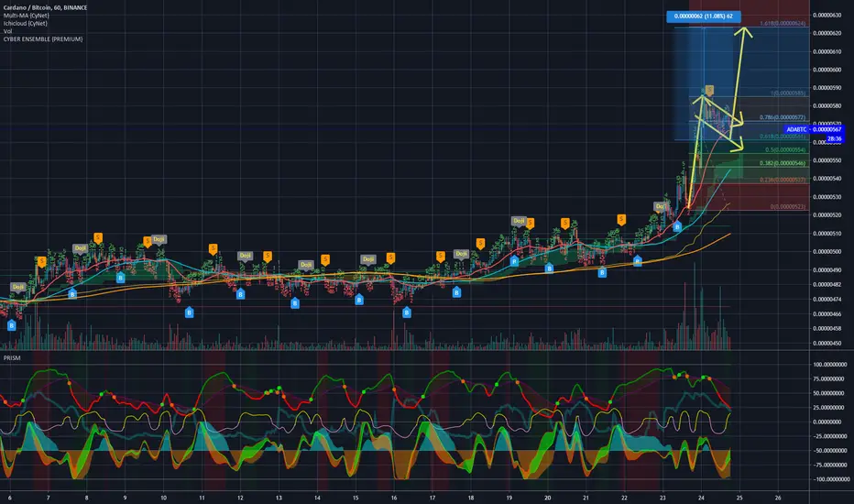Click the 0.786 Fibonacci retracement label
Viewport: 854px width, 504px height.
pos(783,117)
